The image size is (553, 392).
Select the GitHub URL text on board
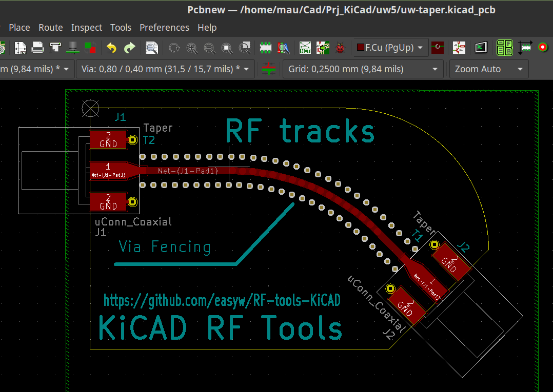click(x=222, y=301)
